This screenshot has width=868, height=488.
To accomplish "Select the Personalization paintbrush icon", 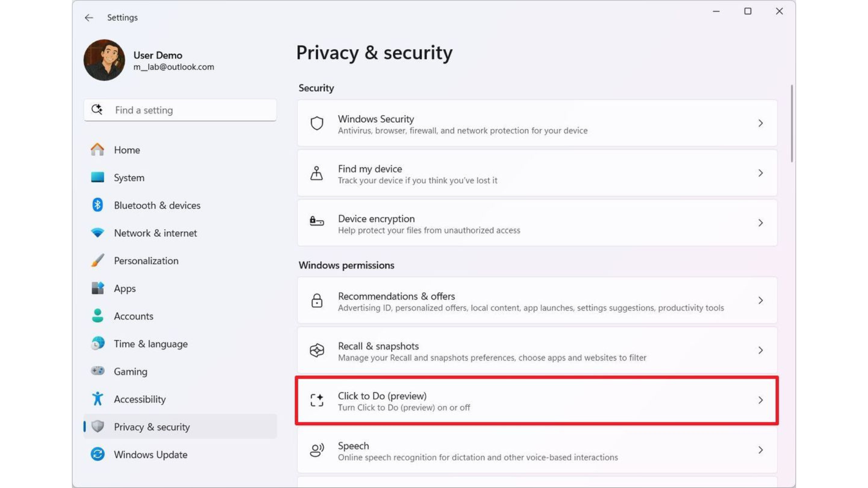I will [x=97, y=261].
